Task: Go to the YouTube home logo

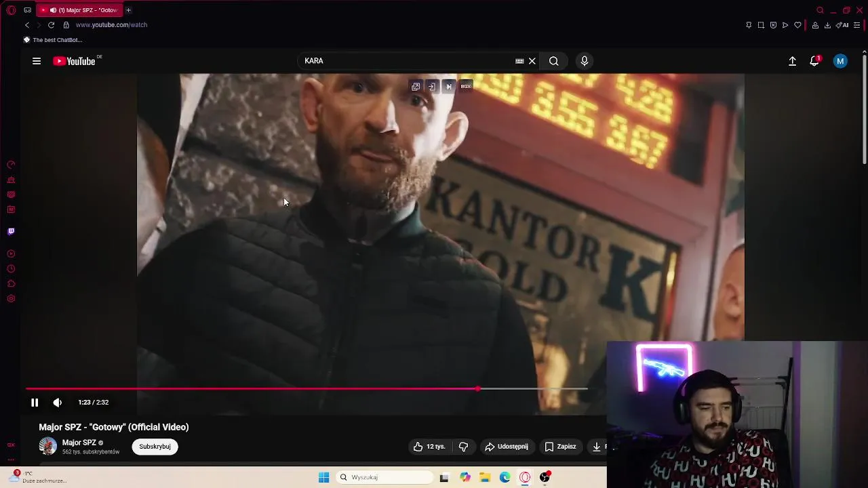Action: [75, 61]
